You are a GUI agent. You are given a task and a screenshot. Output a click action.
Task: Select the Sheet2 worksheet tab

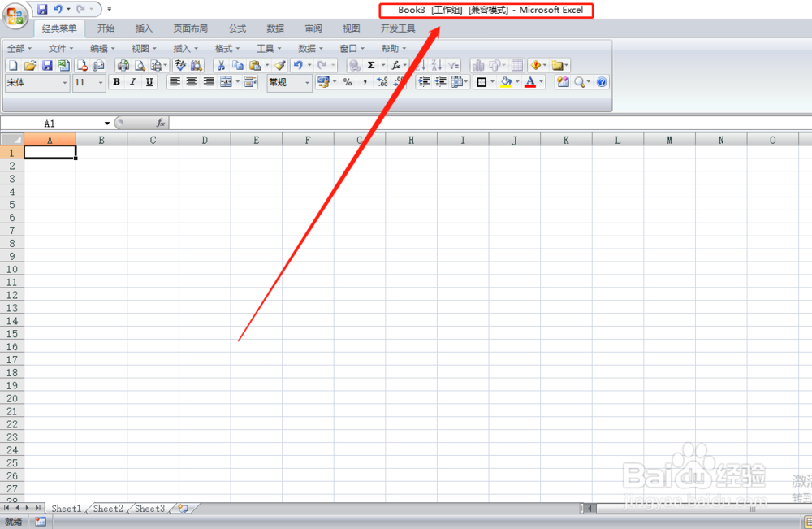(108, 509)
